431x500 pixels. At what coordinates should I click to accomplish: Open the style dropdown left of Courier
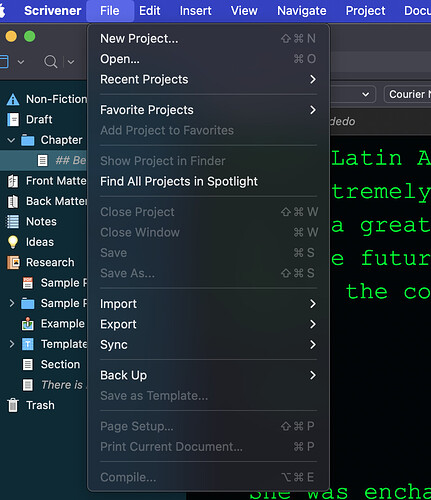click(x=353, y=94)
